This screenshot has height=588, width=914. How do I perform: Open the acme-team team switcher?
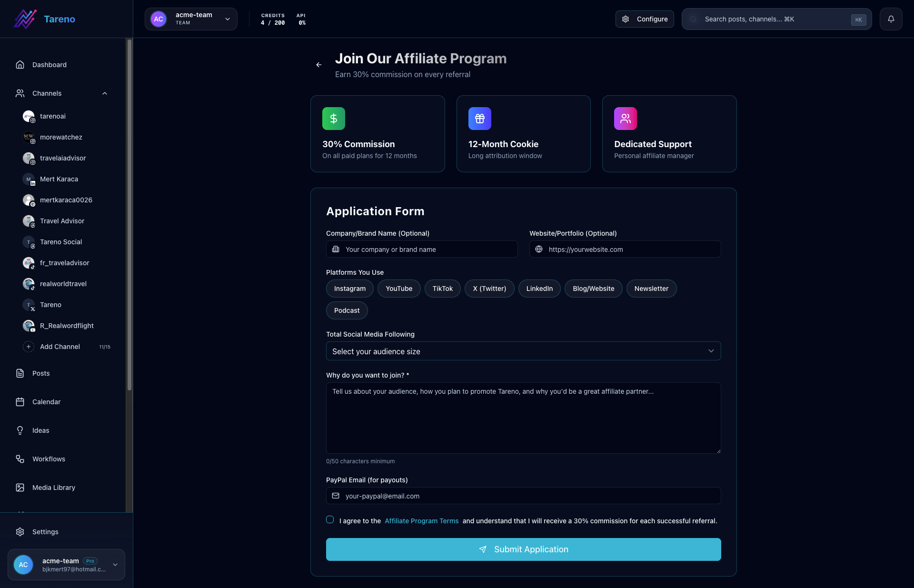pyautogui.click(x=191, y=19)
